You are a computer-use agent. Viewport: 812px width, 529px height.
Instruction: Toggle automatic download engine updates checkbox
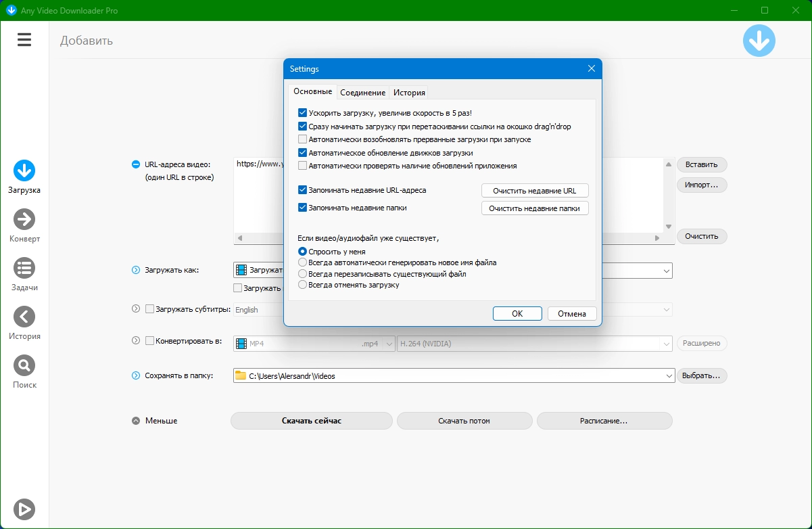click(302, 153)
